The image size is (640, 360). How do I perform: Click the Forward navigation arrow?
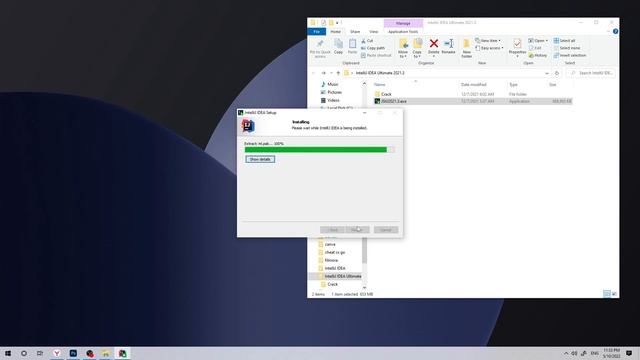click(x=323, y=73)
